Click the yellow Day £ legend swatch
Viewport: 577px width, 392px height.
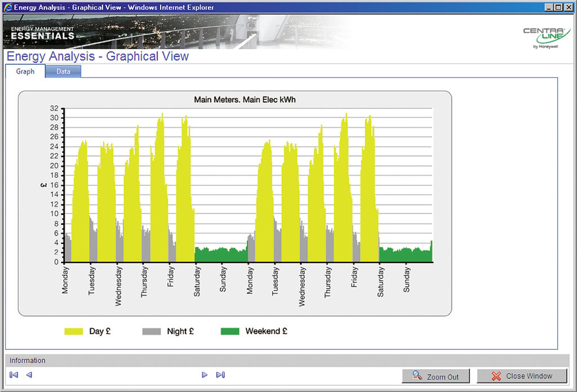click(x=74, y=331)
